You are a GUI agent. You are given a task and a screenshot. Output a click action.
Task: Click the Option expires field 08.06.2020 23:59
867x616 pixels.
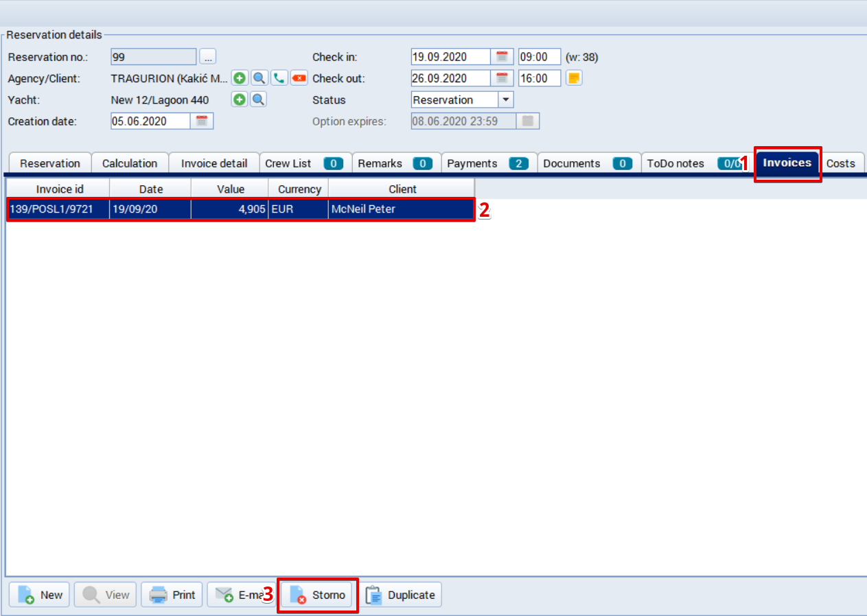[x=464, y=121]
